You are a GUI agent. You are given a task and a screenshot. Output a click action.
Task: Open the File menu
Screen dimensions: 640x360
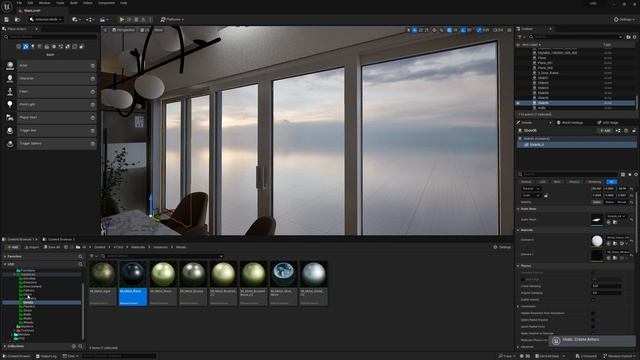(x=19, y=3)
